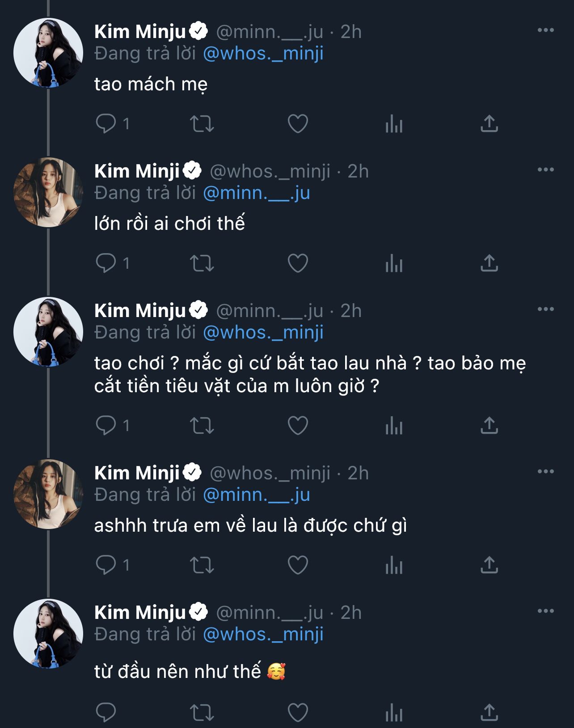Share the "ashhh trưa em về lau" tweet

click(489, 565)
